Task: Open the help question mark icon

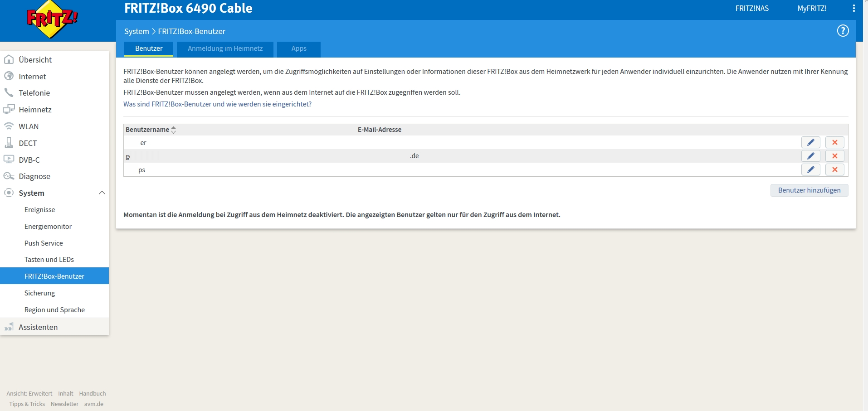Action: (x=843, y=31)
